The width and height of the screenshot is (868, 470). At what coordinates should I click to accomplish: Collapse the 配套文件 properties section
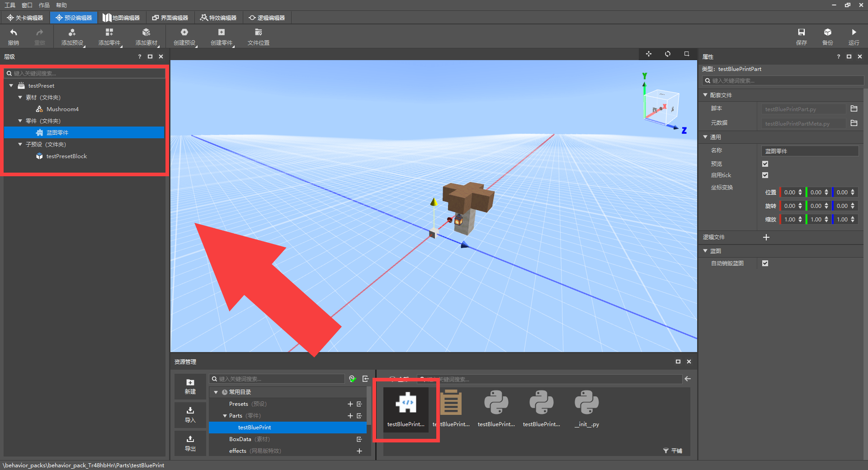point(705,95)
